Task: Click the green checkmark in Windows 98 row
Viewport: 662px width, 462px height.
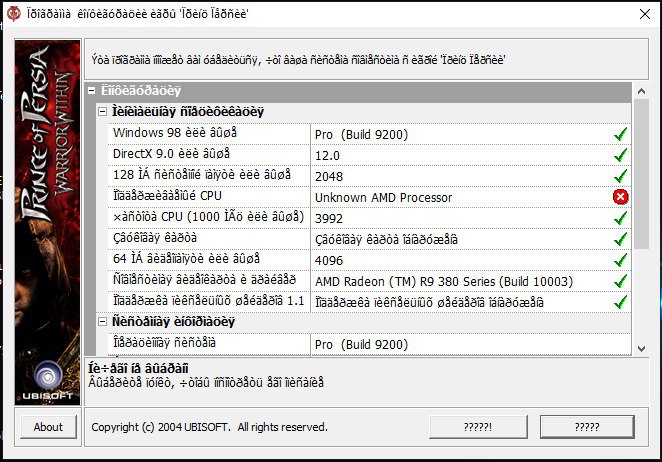Action: 621,134
